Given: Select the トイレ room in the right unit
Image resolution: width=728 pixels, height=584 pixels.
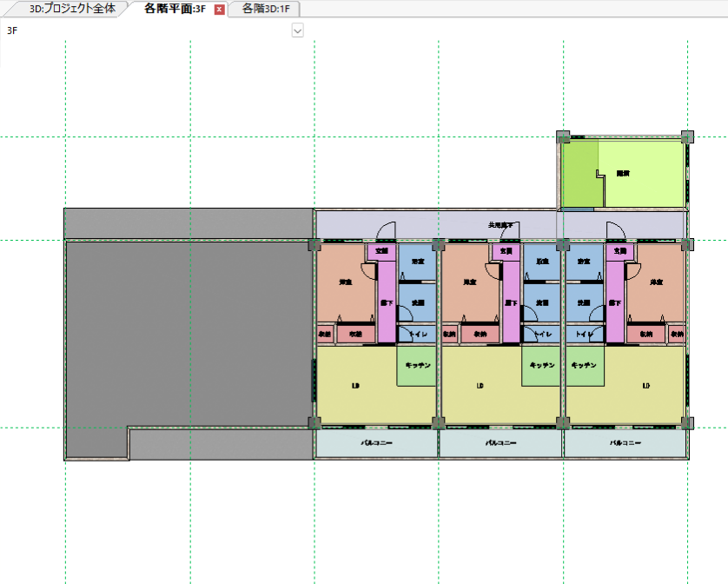Looking at the screenshot, I should click(585, 334).
